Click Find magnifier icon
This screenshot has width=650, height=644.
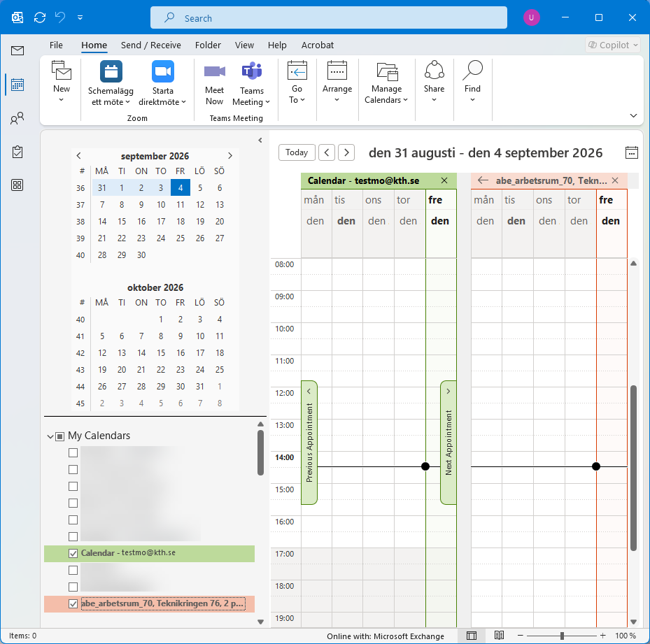pyautogui.click(x=472, y=70)
